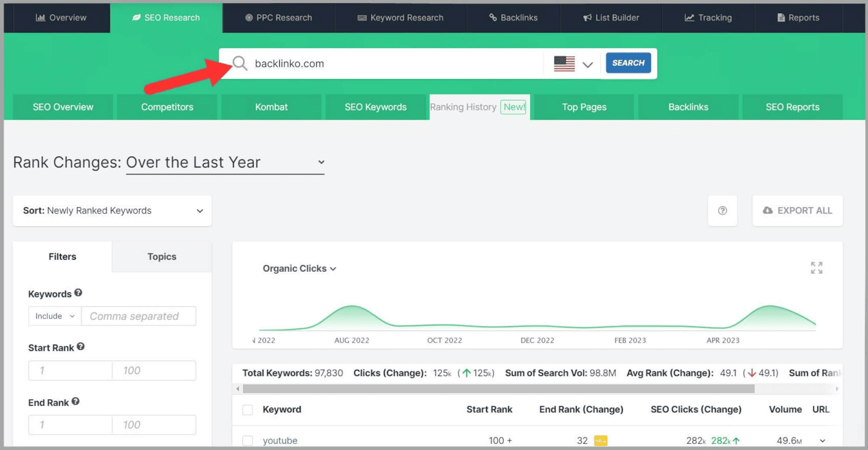Click the Start Rank column header
This screenshot has width=868, height=450.
pyautogui.click(x=489, y=409)
